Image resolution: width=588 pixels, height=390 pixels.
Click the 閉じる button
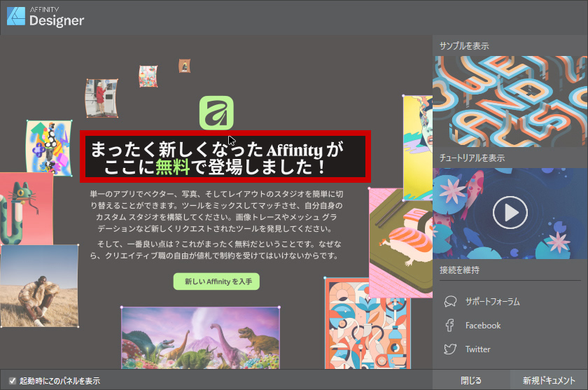tap(471, 380)
